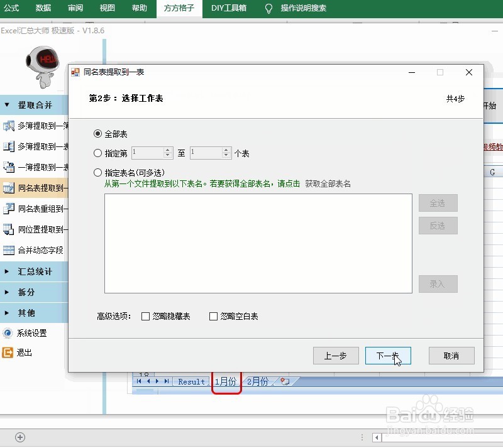503x448 pixels.
Task: Click the 退出 exit icon
Action: 8,352
